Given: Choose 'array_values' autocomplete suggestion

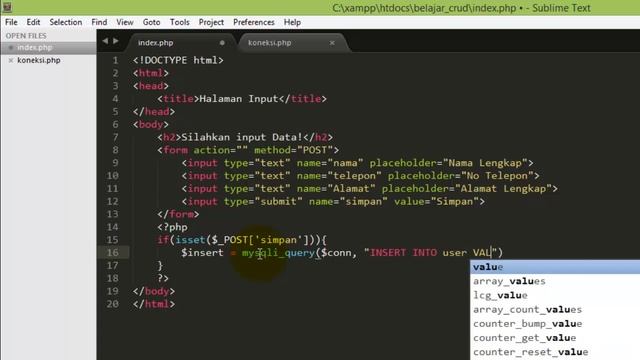Looking at the screenshot, I should pos(555,281).
